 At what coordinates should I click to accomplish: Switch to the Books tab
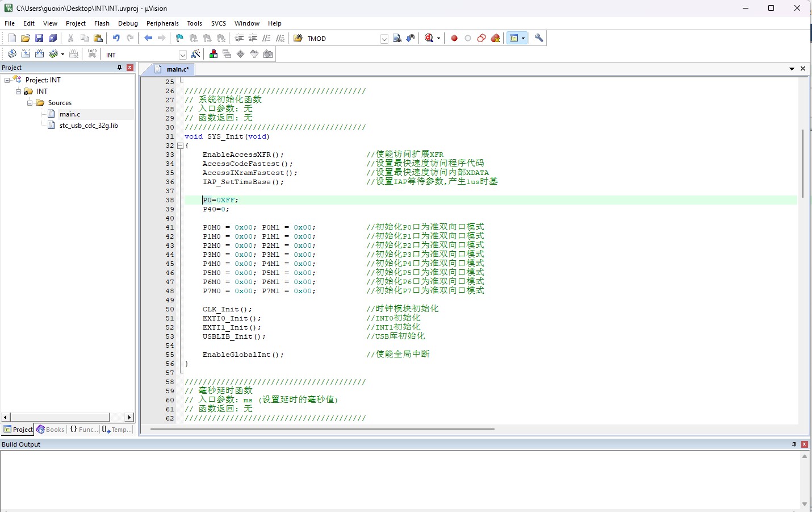tap(51, 430)
